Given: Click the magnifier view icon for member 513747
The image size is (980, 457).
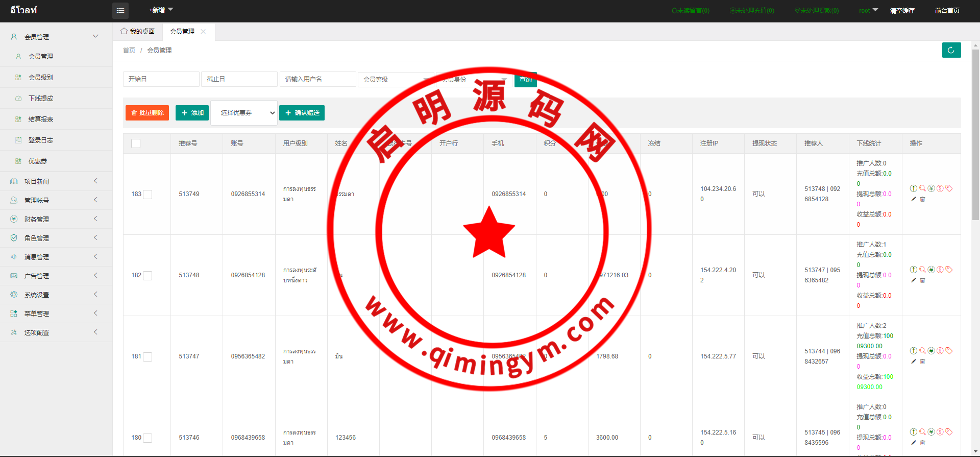Looking at the screenshot, I should [x=922, y=351].
